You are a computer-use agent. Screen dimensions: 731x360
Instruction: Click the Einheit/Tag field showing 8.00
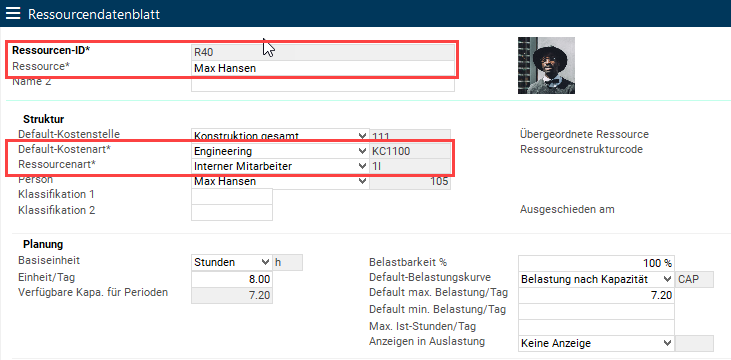[x=232, y=279]
